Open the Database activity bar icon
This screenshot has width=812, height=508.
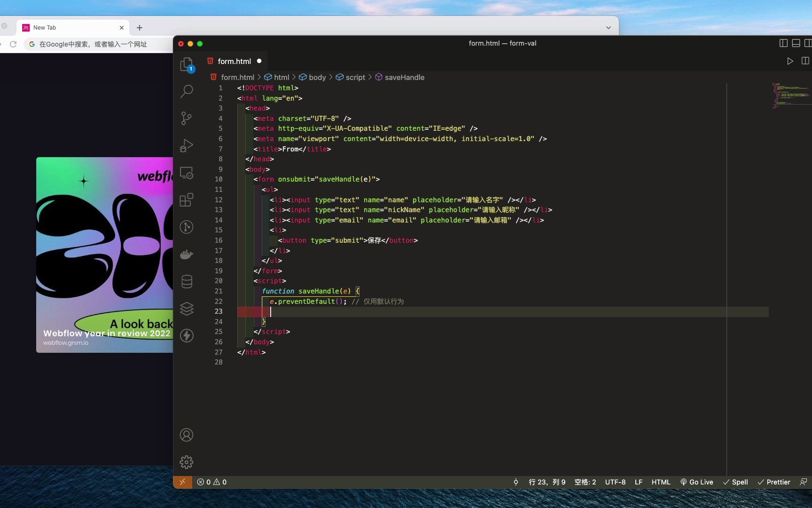coord(187,281)
